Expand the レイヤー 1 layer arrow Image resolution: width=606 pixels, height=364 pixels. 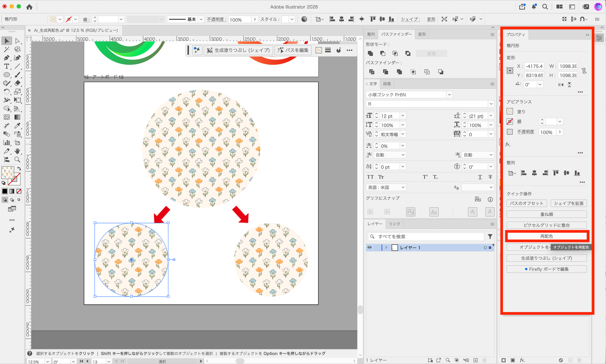tap(386, 247)
